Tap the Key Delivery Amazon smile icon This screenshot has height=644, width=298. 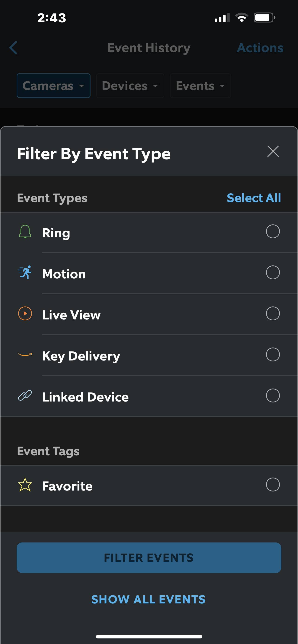25,354
